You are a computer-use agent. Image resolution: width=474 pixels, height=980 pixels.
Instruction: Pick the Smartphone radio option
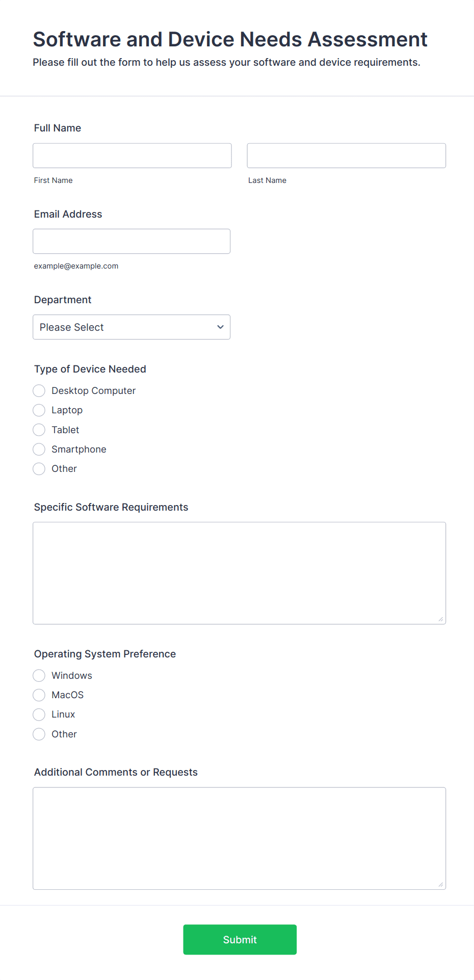pyautogui.click(x=39, y=449)
